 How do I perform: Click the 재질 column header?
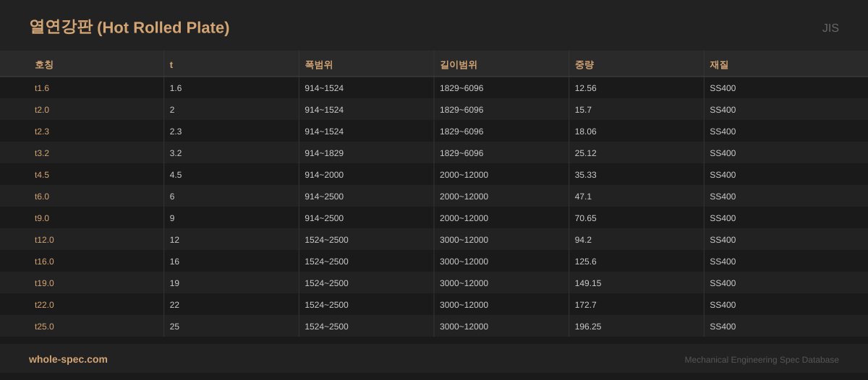pos(718,64)
